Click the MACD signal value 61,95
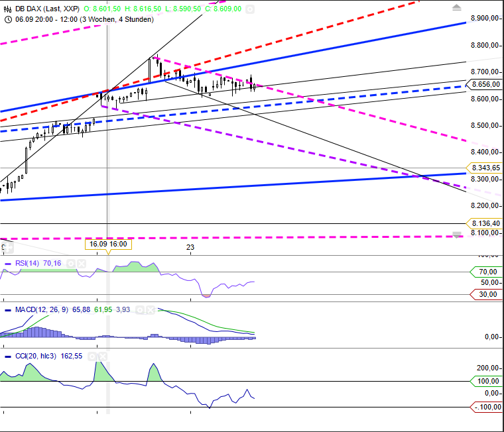504x432 pixels. 103,309
